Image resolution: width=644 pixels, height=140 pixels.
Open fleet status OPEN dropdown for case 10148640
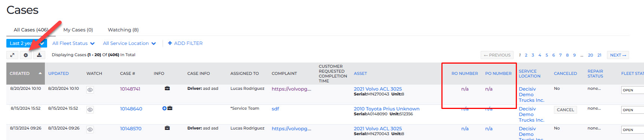pyautogui.click(x=633, y=110)
